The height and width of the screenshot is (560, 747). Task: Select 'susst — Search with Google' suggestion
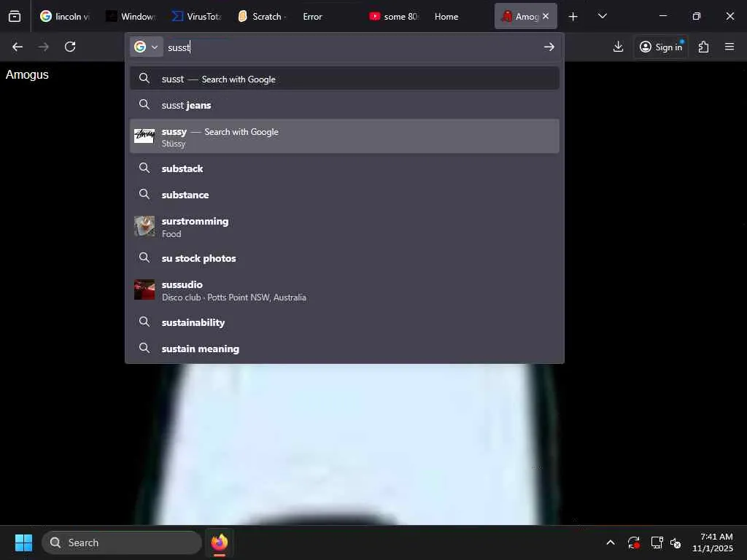(x=344, y=79)
